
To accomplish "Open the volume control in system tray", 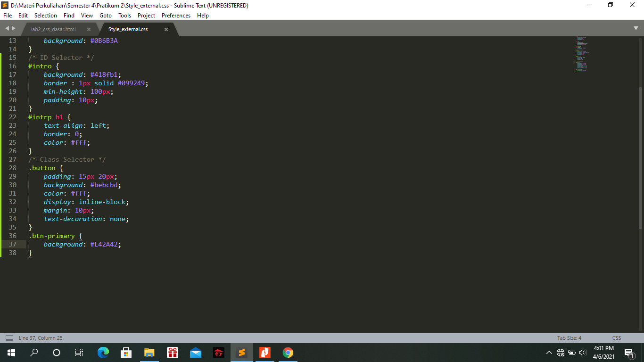I will [583, 353].
